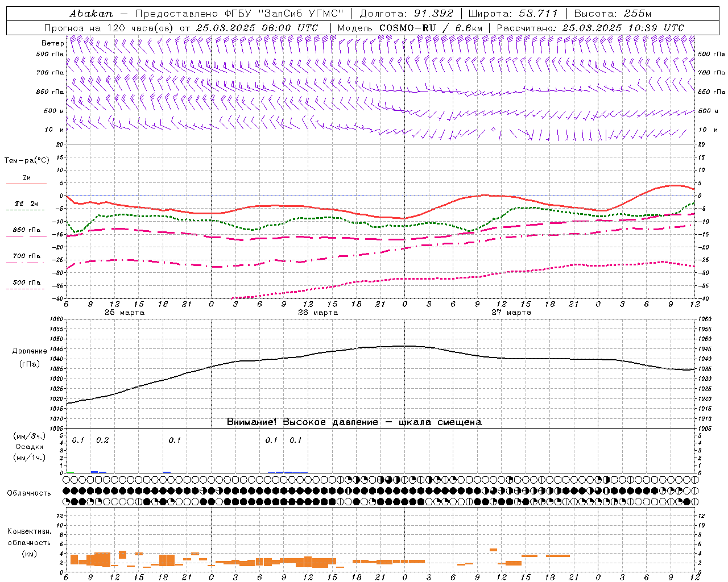Viewport: 728px width, 582px height.
Task: Click the "(км)" convective cloud unit label
Action: pos(29,553)
